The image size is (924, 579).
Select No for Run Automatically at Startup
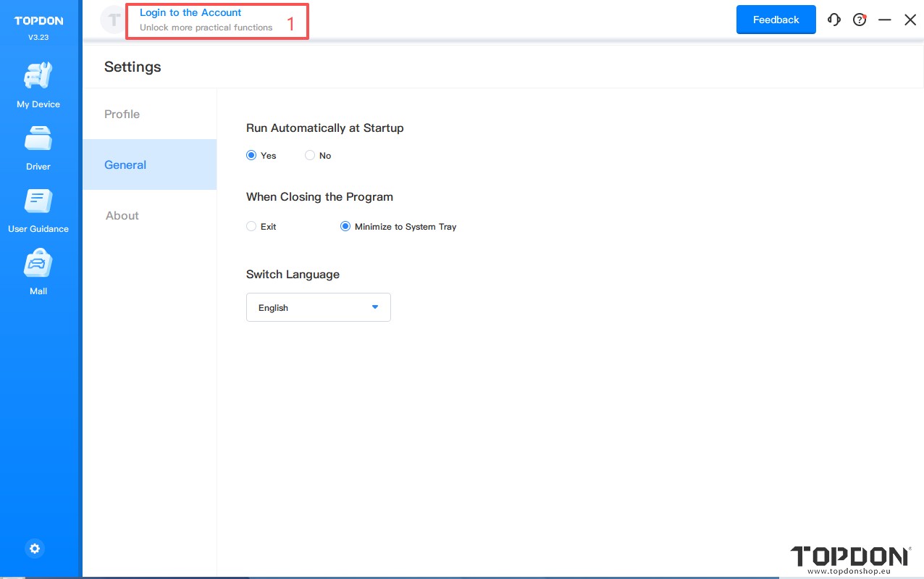(310, 155)
